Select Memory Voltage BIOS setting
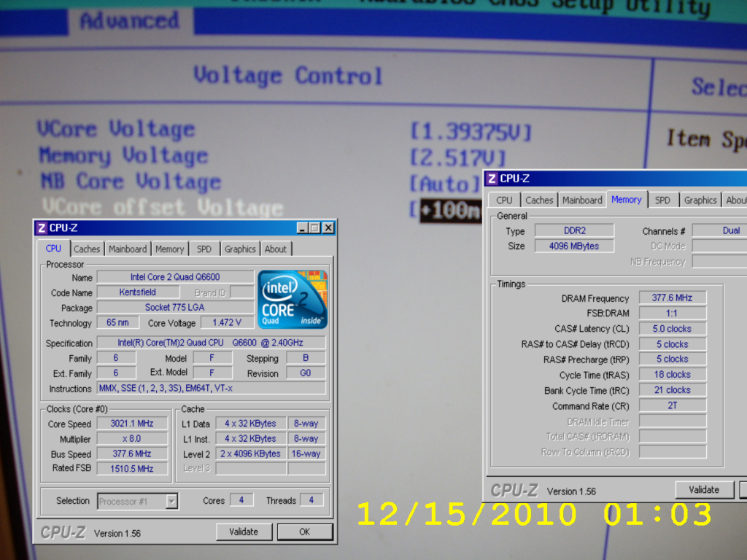Image resolution: width=747 pixels, height=560 pixels. point(124,155)
